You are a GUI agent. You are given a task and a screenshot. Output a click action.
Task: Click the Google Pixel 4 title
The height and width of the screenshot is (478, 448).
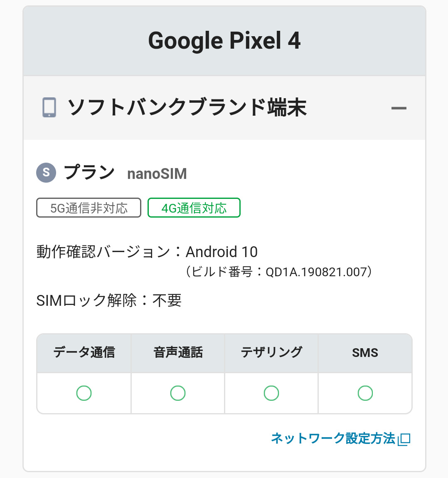(224, 41)
